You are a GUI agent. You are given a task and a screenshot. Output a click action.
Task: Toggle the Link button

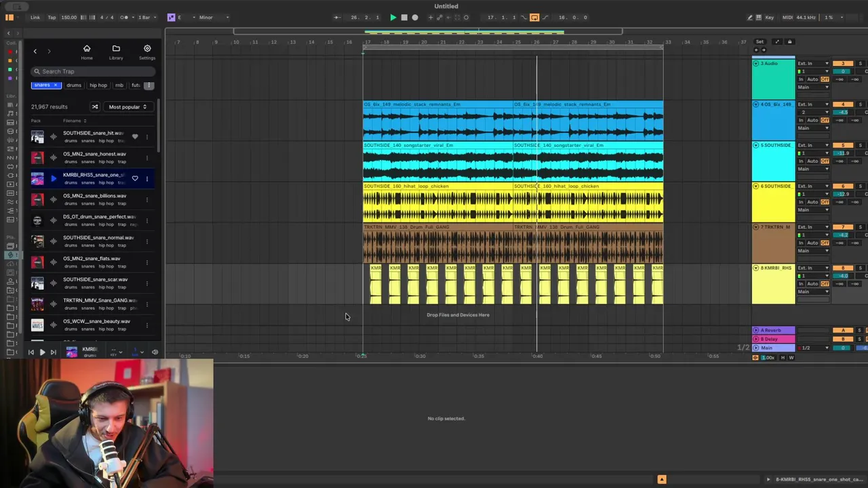35,17
